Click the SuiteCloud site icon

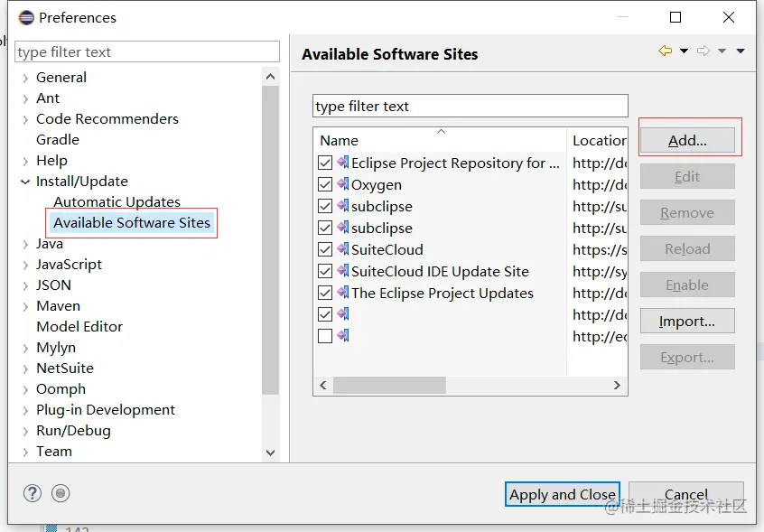tap(343, 249)
